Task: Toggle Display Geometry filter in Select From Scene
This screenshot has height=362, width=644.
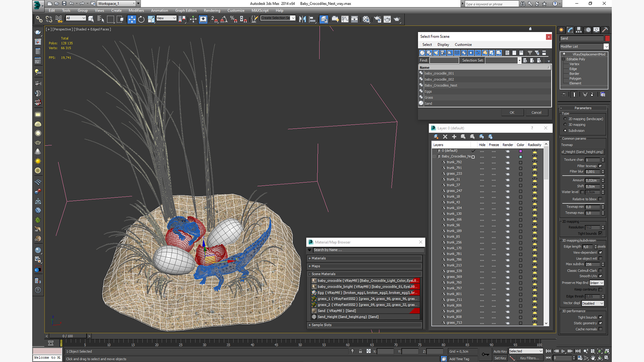Action: [422, 53]
